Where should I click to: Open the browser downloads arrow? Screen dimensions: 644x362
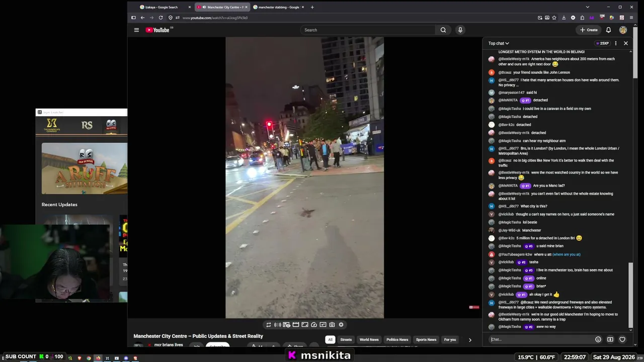[563, 18]
